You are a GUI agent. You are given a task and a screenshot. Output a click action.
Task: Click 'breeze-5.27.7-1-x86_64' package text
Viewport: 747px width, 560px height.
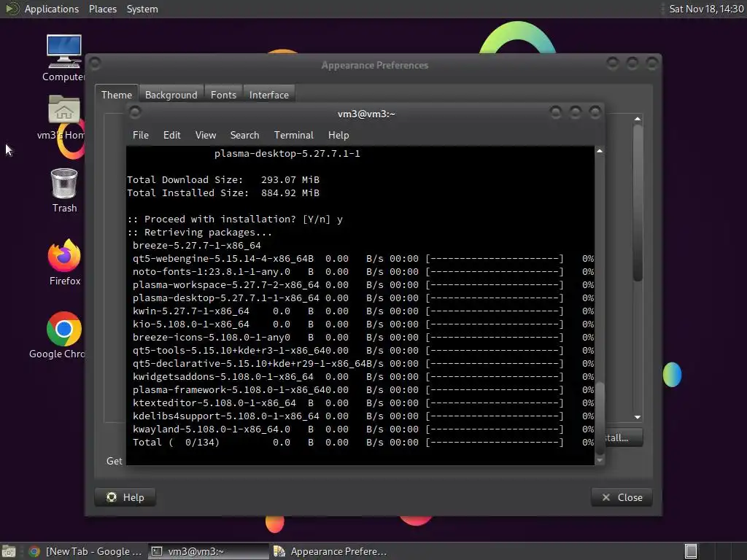[x=197, y=245]
